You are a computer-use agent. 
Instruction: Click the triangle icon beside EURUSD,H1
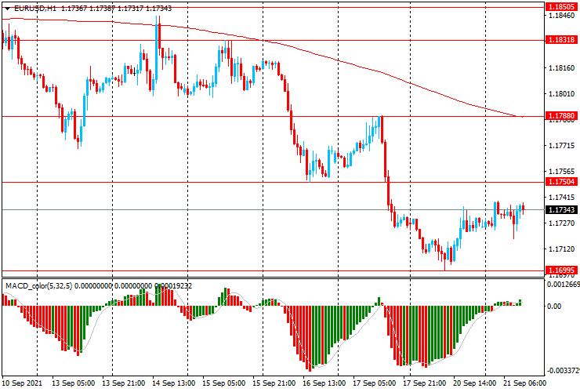[7, 9]
